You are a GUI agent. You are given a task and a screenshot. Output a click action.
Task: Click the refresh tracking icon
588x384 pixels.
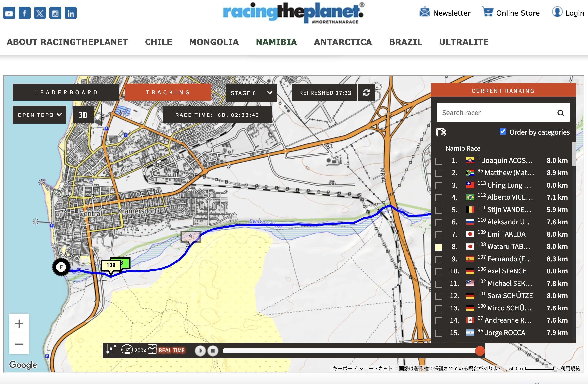(367, 93)
